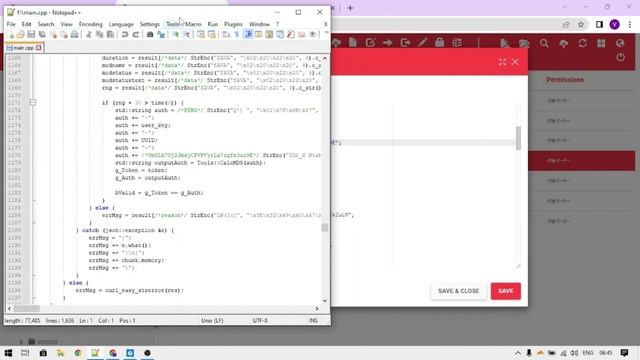Image resolution: width=640 pixels, height=360 pixels.
Task: Click Paste icon in Notepad++ toolbar
Action: click(x=110, y=35)
